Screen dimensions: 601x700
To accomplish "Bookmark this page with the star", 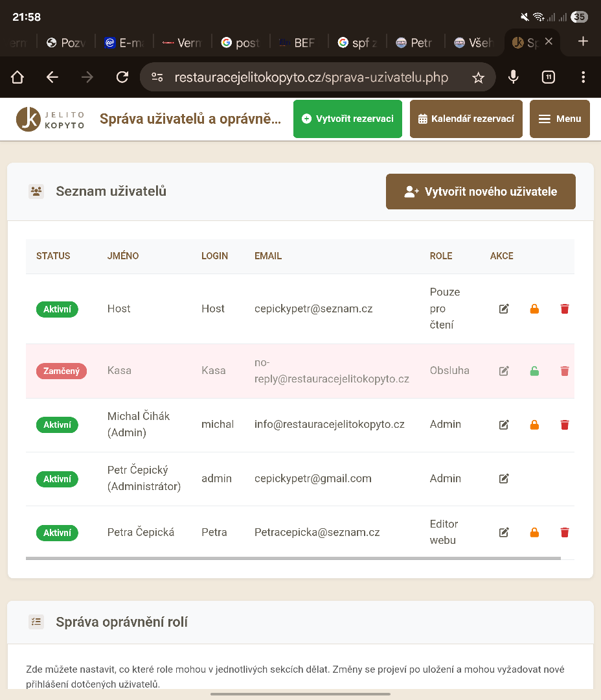I will click(479, 78).
